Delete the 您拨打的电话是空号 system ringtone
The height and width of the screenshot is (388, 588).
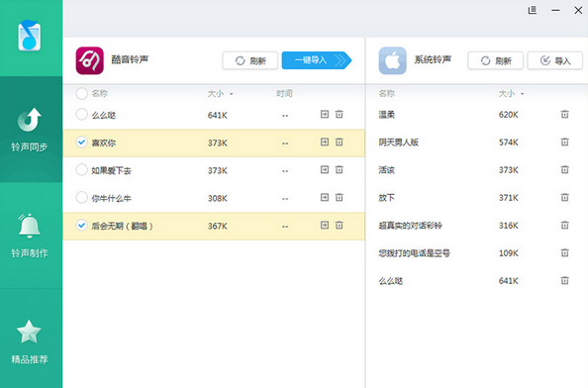tap(564, 252)
